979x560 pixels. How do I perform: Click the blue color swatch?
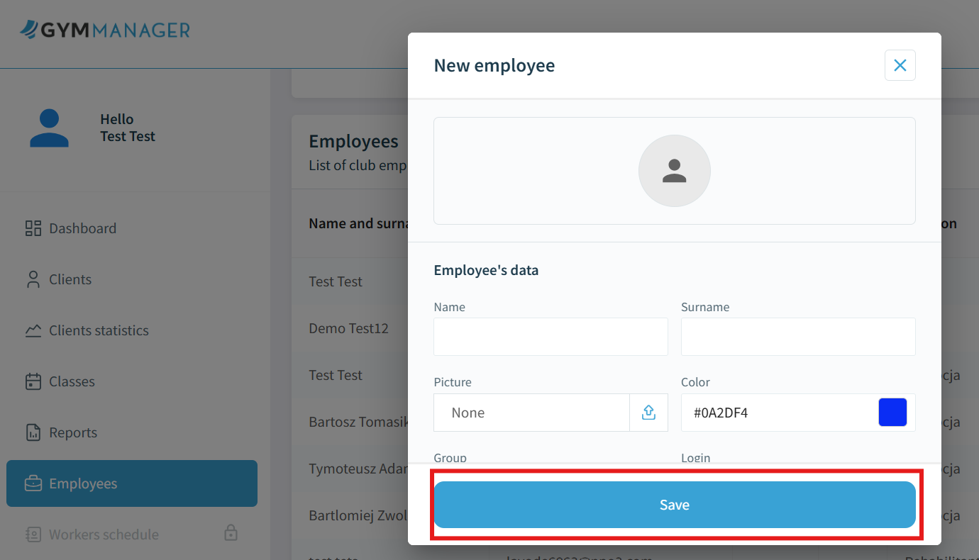(892, 413)
